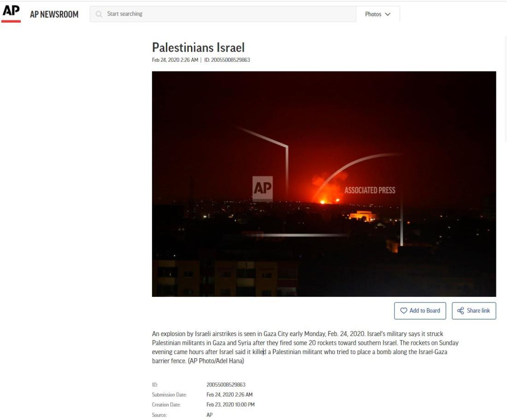Click the Submission Date value
507x420 pixels.
(230, 395)
